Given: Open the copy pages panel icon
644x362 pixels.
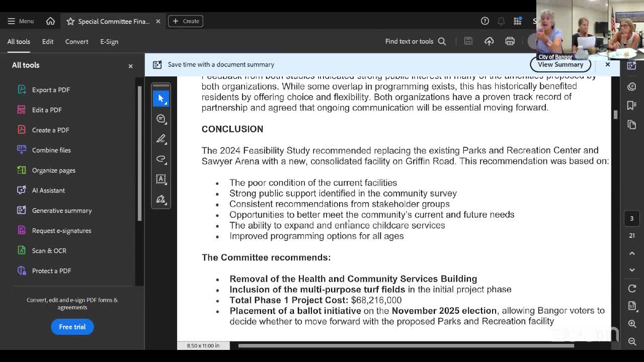Looking at the screenshot, I should (632, 125).
